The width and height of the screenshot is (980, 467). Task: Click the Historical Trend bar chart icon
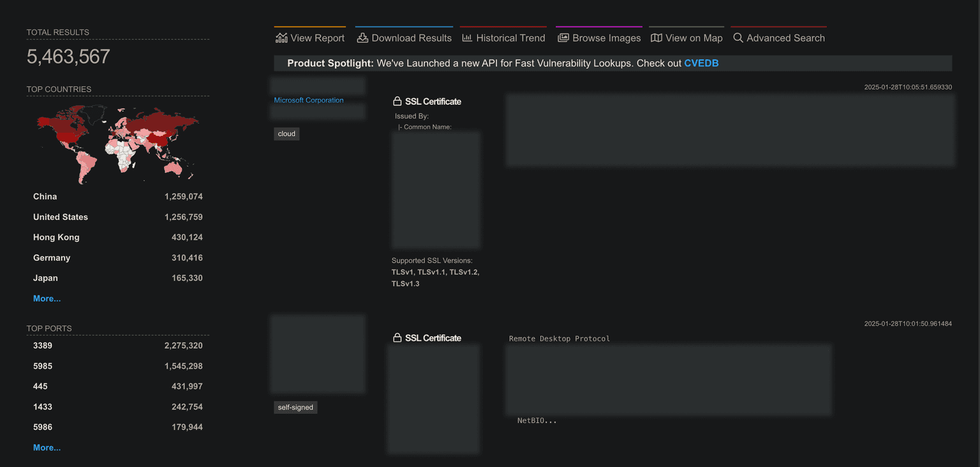467,38
